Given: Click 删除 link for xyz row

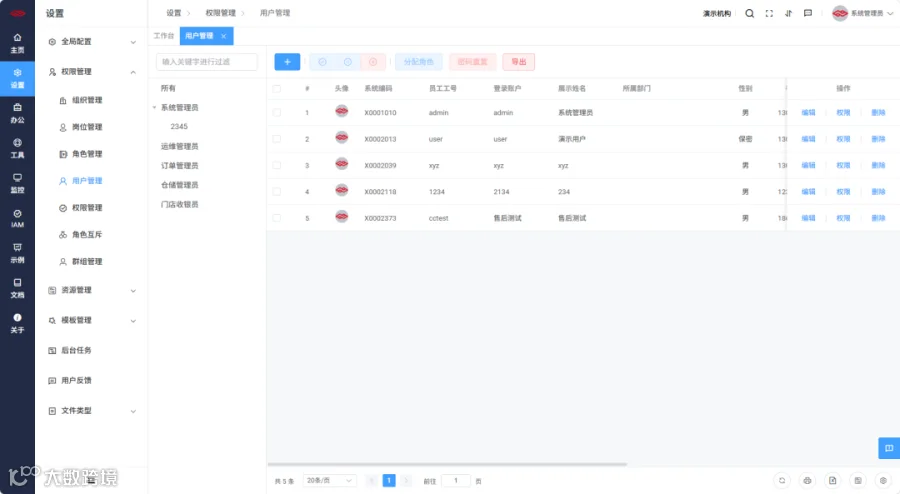Looking at the screenshot, I should tap(878, 165).
